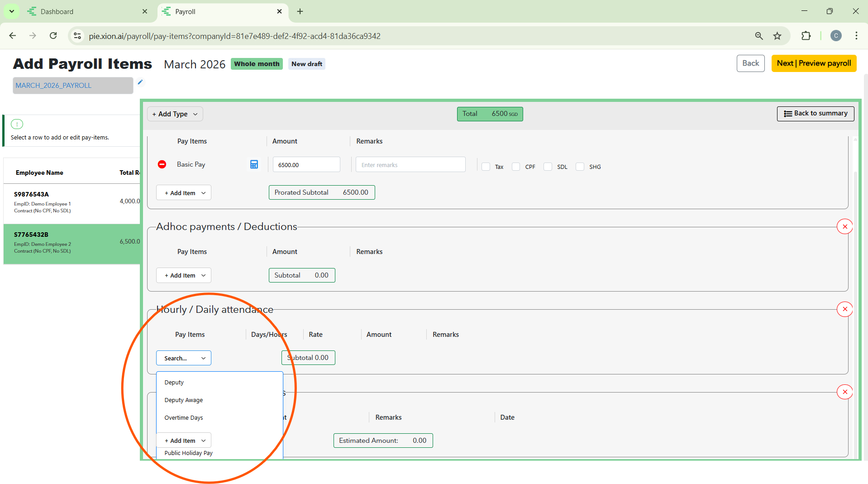
Task: Open the calculator icon for Basic Pay
Action: (x=254, y=164)
